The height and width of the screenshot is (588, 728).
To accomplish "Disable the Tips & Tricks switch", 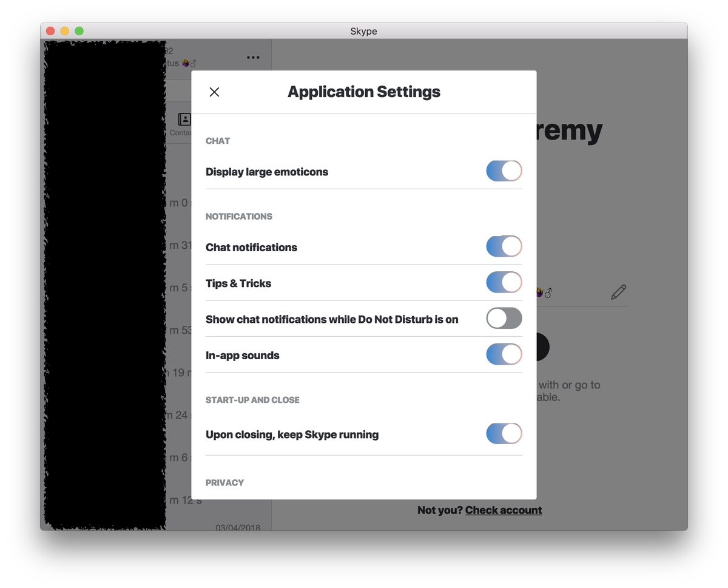I will [504, 282].
